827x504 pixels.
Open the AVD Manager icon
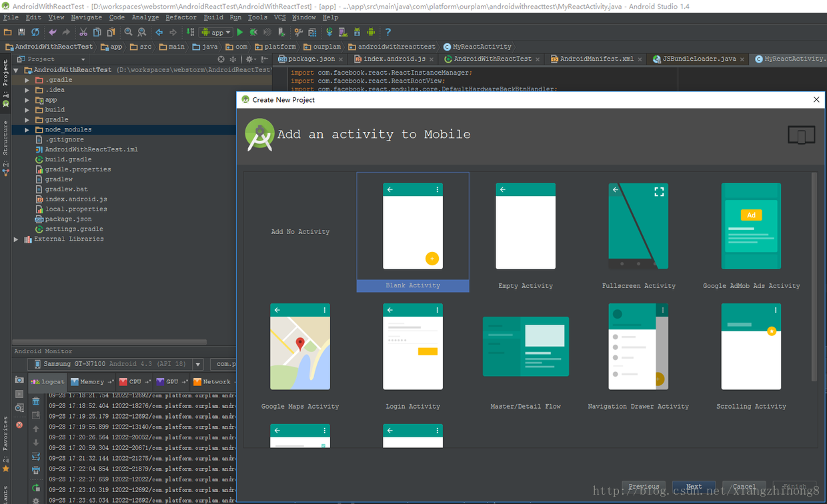pos(342,32)
